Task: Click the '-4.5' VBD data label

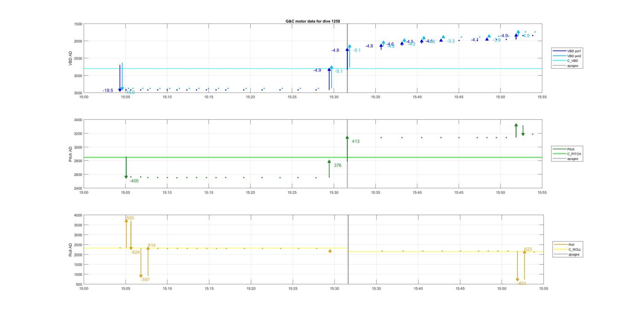Action: click(x=409, y=42)
